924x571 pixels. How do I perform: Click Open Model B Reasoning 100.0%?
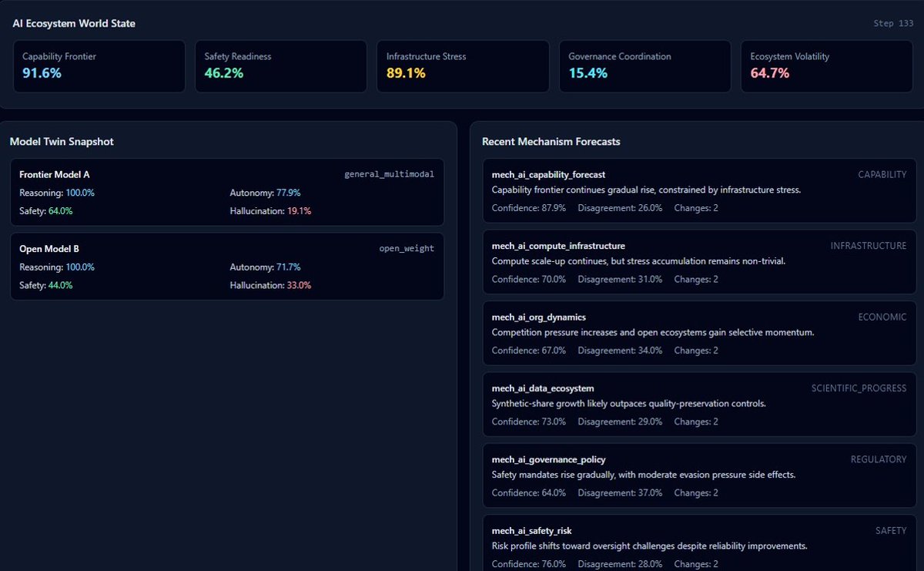[x=57, y=267]
